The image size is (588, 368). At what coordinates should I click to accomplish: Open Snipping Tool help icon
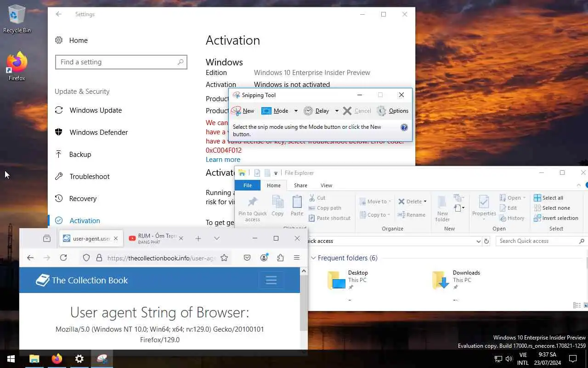pyautogui.click(x=404, y=127)
